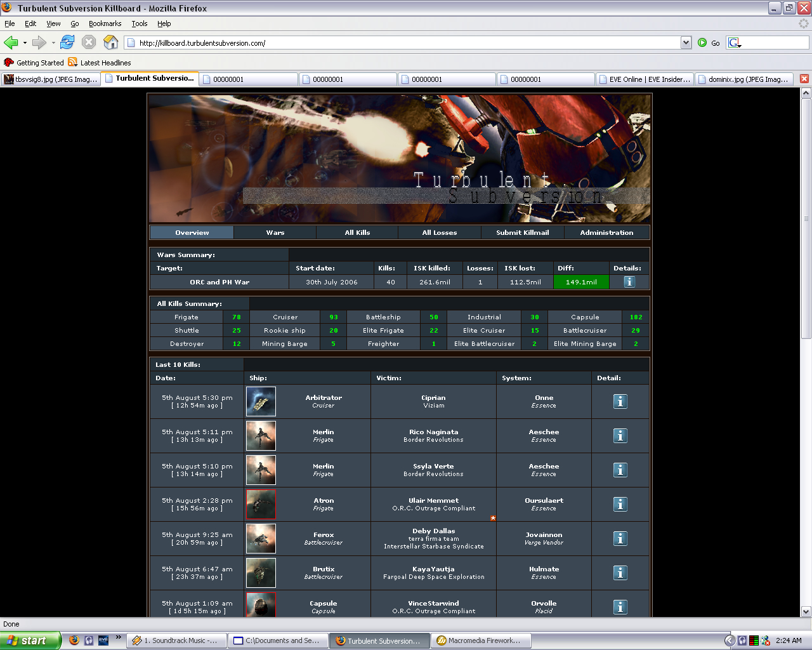Open the C:\Documents taskbar window
This screenshot has width=812, height=650.
coord(278,640)
